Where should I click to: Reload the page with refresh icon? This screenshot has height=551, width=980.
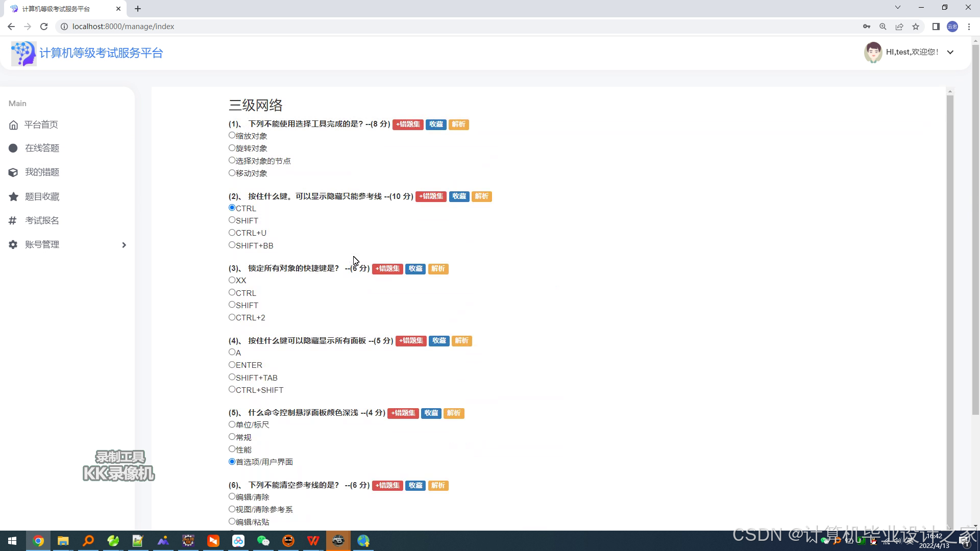click(x=44, y=27)
